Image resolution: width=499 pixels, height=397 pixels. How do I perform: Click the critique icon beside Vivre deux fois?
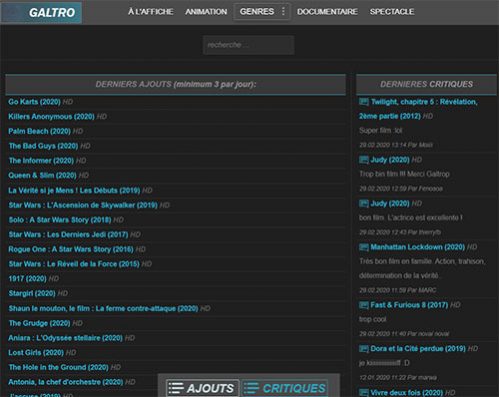363,392
